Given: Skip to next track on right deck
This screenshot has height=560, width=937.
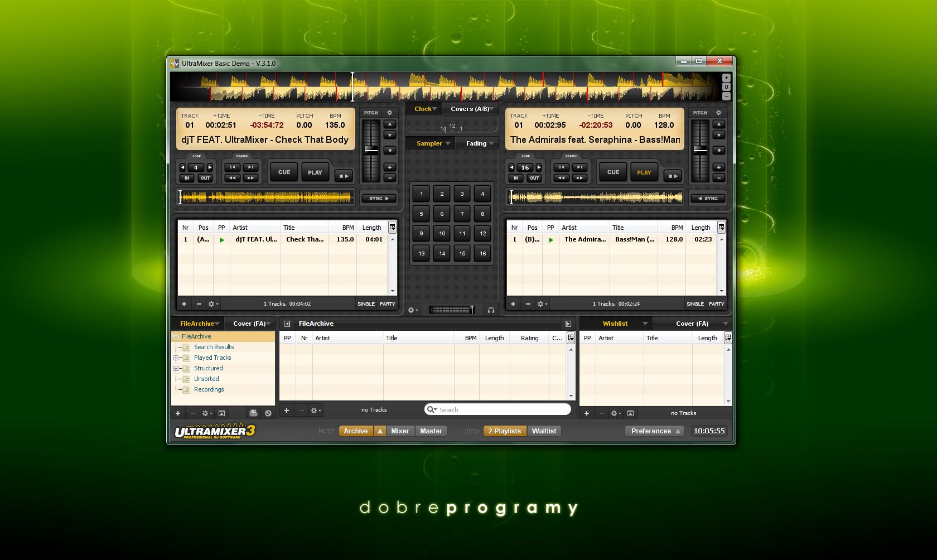Looking at the screenshot, I should pyautogui.click(x=579, y=167).
